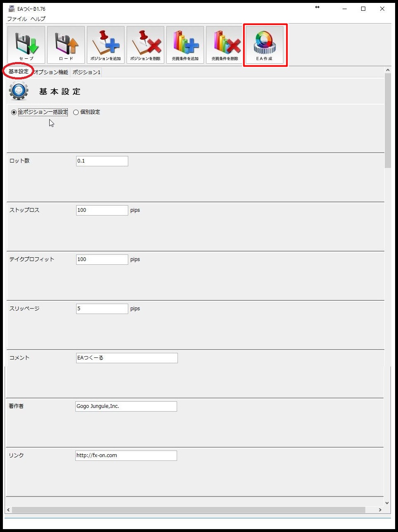398x532 pixels.
Task: Switch to the オプション機能 tab
Action: coord(51,72)
